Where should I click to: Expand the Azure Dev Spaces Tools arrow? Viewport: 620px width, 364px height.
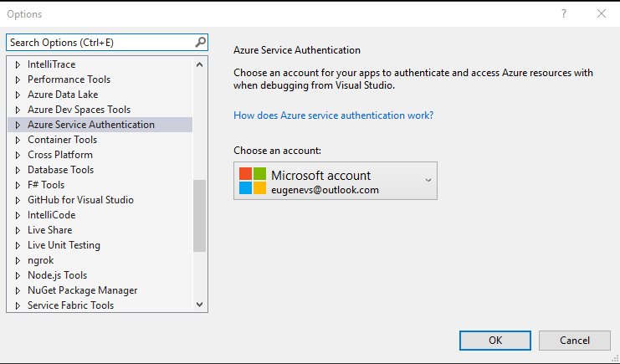click(18, 110)
